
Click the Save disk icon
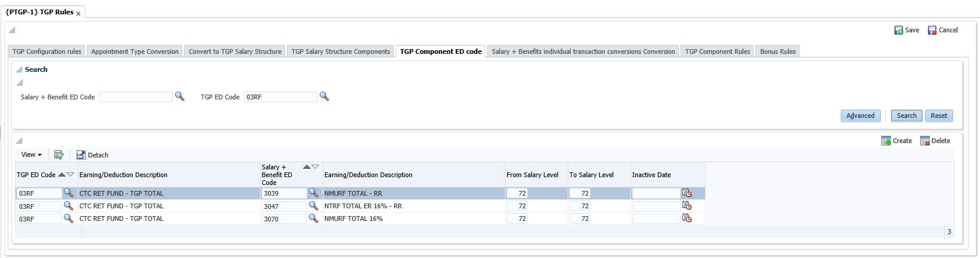click(898, 31)
